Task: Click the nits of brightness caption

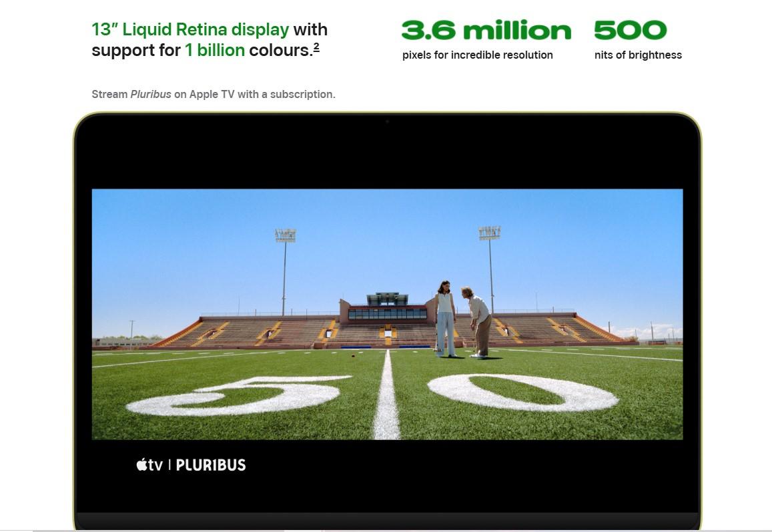Action: pos(638,55)
